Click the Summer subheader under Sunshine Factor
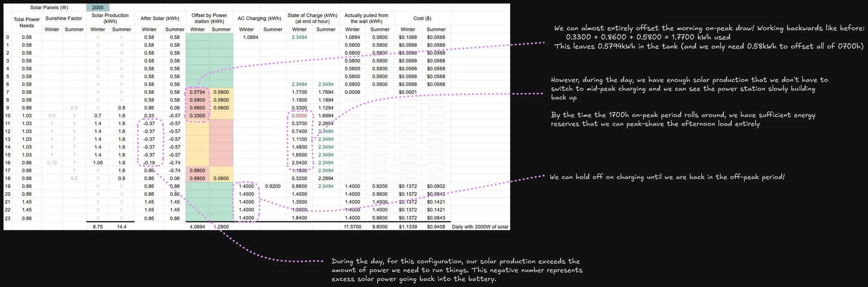Viewport: 868px width, 287px height. point(74,29)
